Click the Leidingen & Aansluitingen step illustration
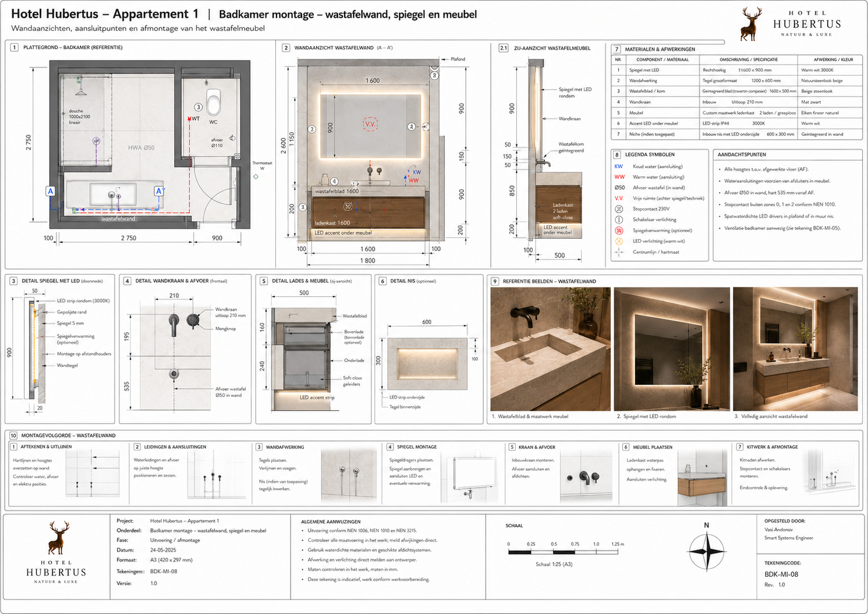868x614 pixels. [x=217, y=474]
